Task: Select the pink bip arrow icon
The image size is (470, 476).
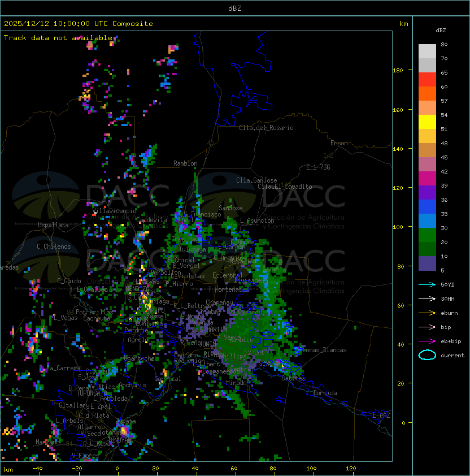Action: coord(427,327)
